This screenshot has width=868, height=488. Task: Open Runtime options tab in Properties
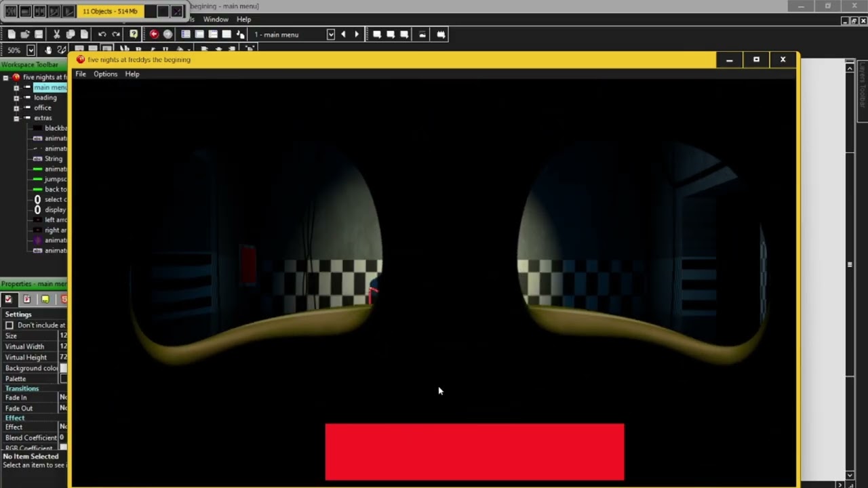(x=27, y=299)
